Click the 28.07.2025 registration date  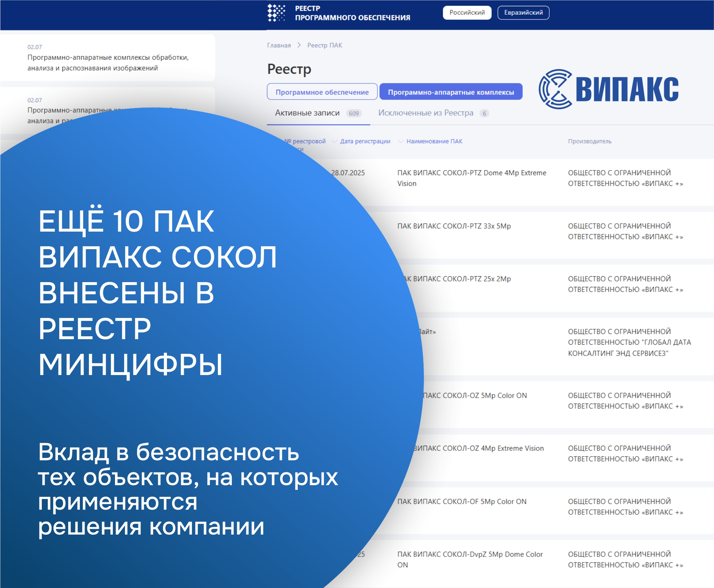coord(348,173)
